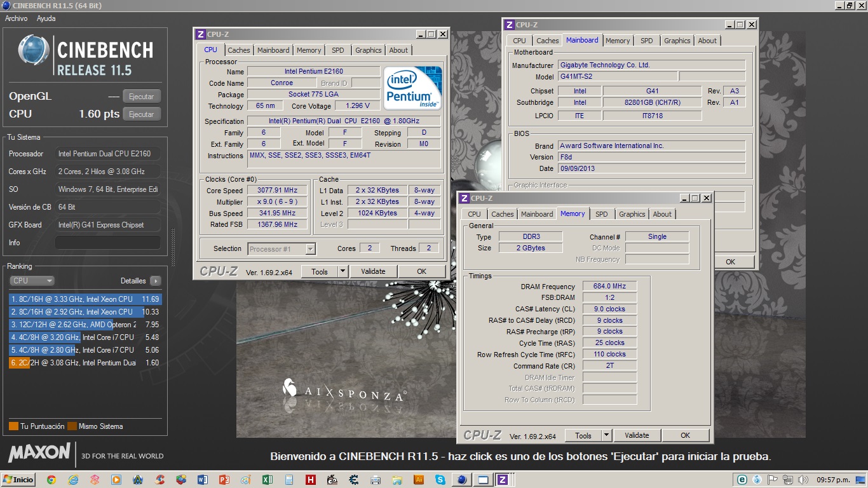This screenshot has height=488, width=868.
Task: Click the Start button Inicio
Action: click(18, 480)
